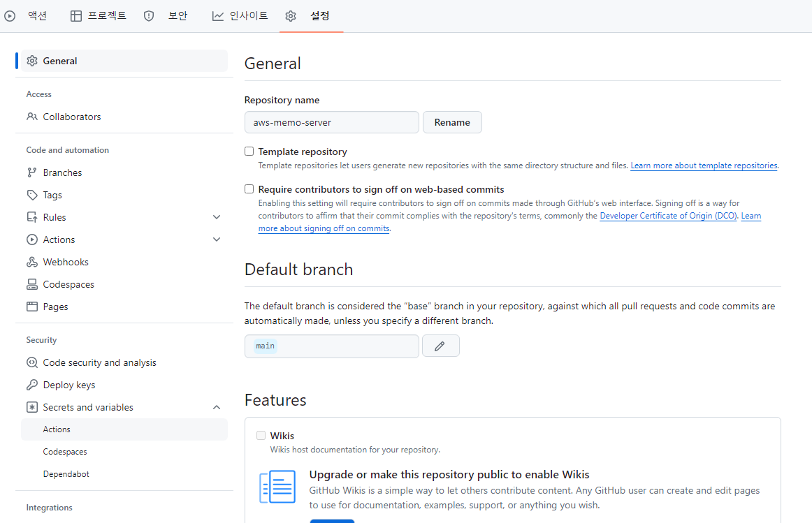Viewport: 812px width, 523px height.
Task: Click the Repository name input field
Action: click(x=331, y=123)
